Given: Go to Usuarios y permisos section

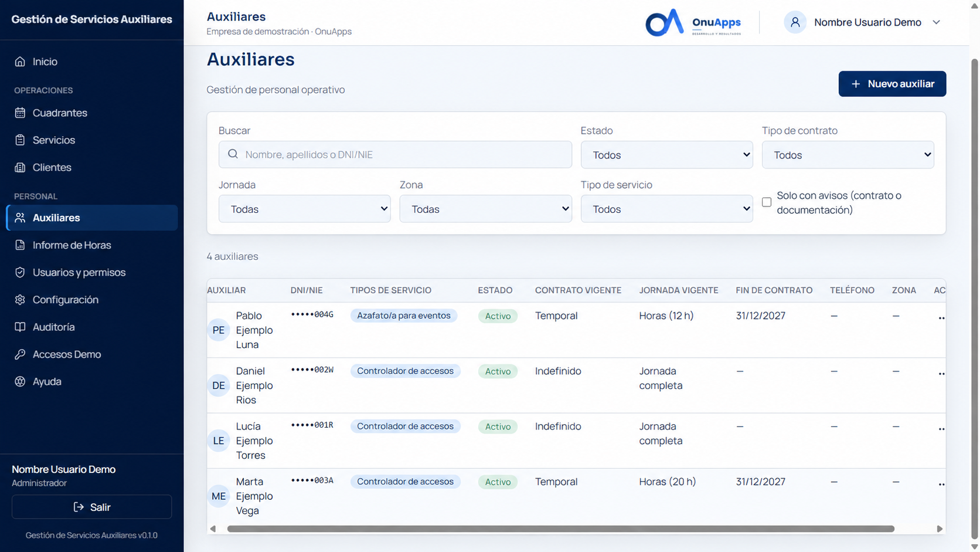Looking at the screenshot, I should coord(92,272).
